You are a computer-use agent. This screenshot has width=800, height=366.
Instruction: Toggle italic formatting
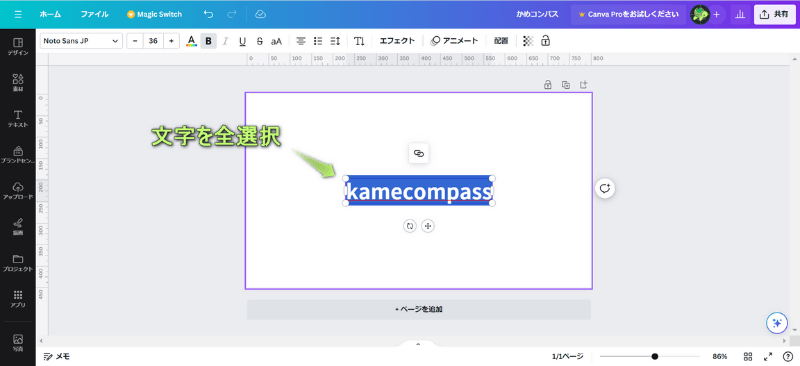tap(226, 41)
